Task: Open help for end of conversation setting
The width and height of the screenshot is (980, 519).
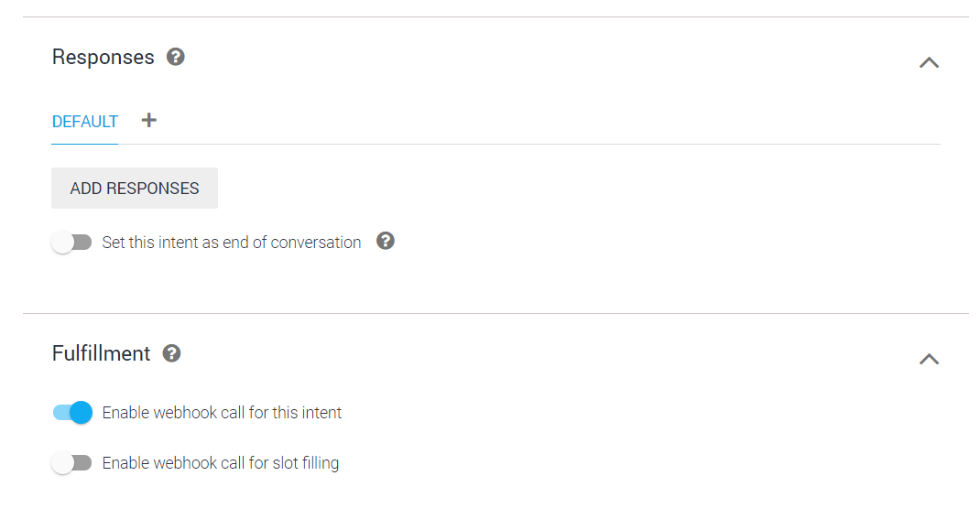Action: click(x=386, y=241)
